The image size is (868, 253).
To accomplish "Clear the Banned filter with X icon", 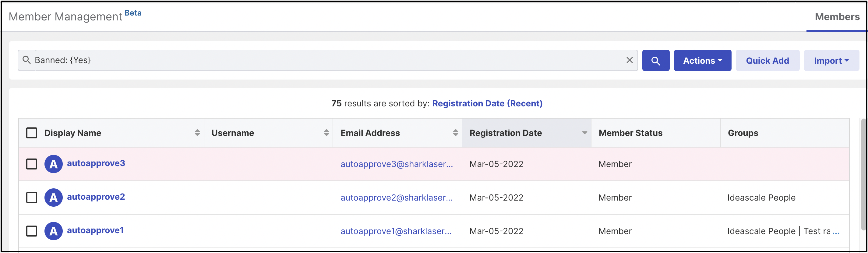I will point(630,60).
